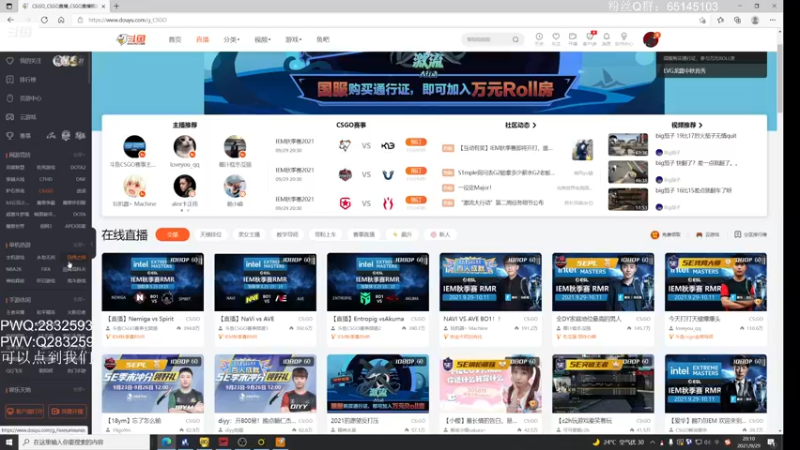The image size is (800, 450).
Task: Click browser refresh button
Action: click(x=44, y=20)
